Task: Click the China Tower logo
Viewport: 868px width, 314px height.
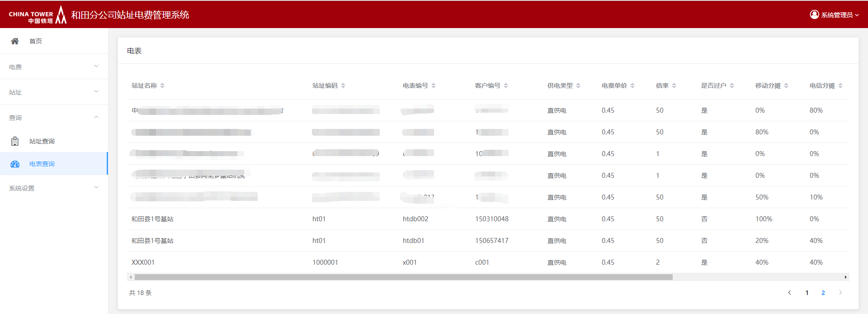Action: (x=38, y=15)
